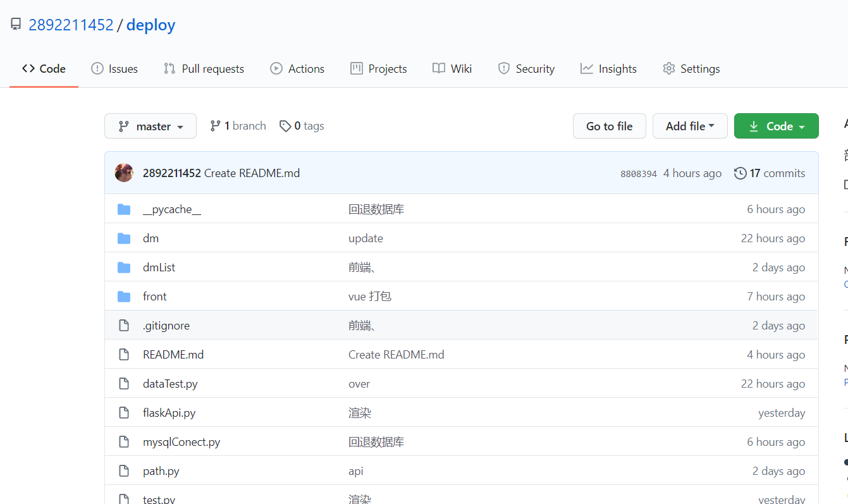Open "渲染" commit message on flaskApi.py row
Viewport: 848px width, 504px height.
point(360,413)
